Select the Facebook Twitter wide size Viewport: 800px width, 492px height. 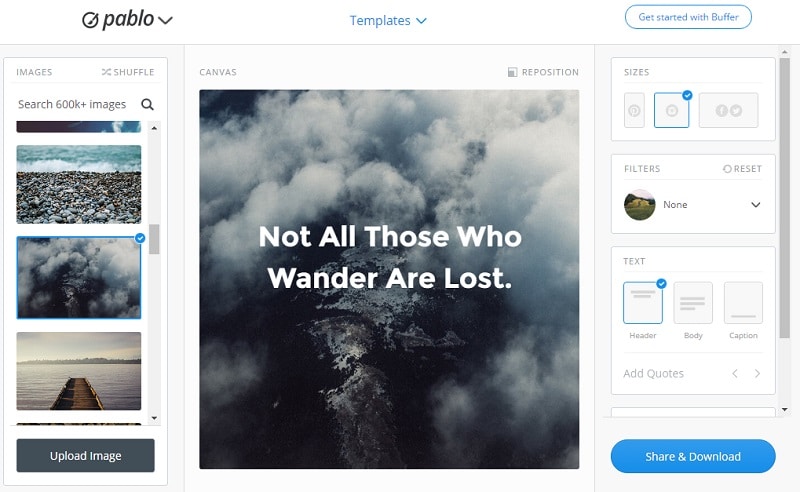tap(728, 110)
